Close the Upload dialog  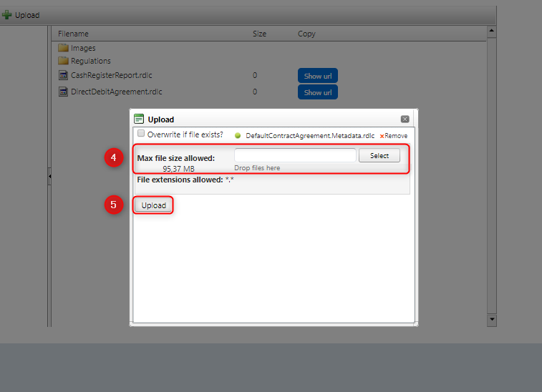pyautogui.click(x=405, y=119)
